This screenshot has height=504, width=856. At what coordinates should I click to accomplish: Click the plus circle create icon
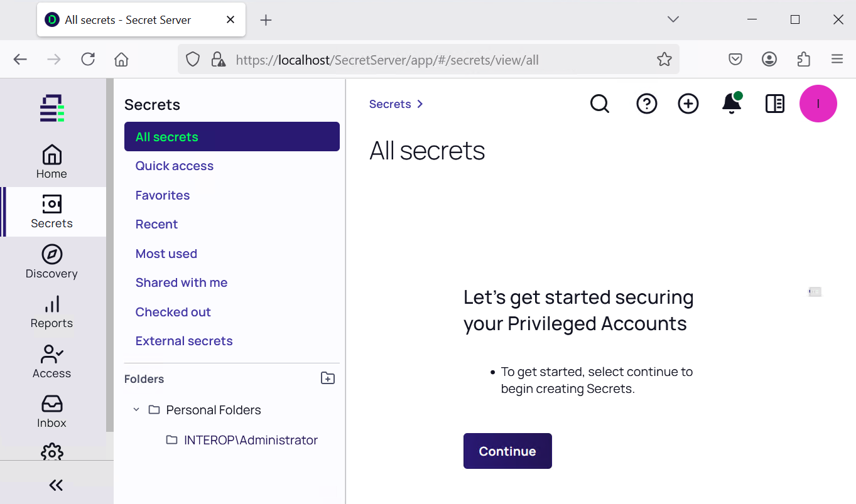point(688,104)
